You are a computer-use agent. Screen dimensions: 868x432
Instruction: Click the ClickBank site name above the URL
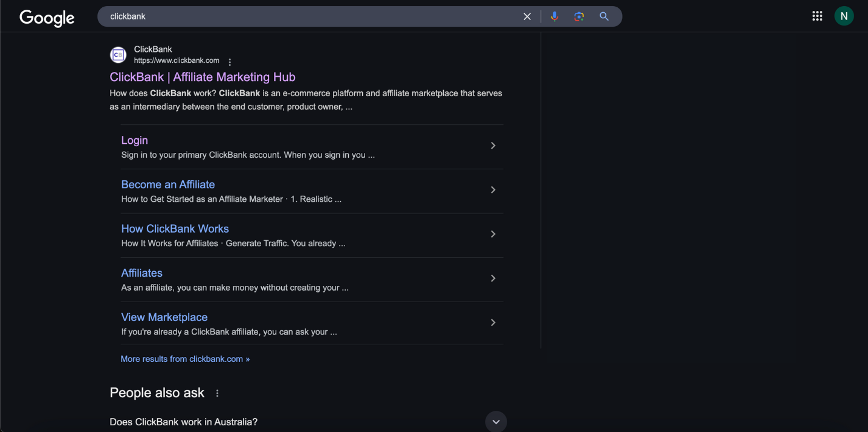pos(153,49)
